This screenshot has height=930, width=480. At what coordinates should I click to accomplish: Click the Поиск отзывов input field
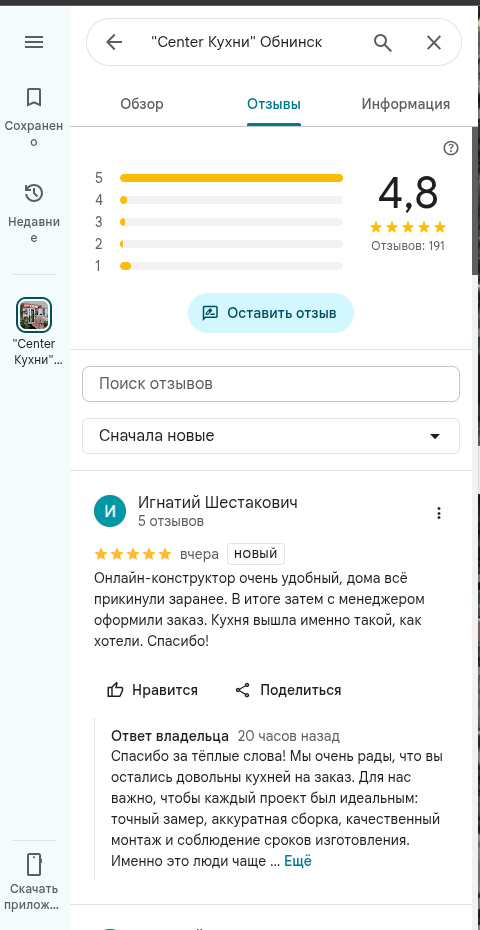271,384
